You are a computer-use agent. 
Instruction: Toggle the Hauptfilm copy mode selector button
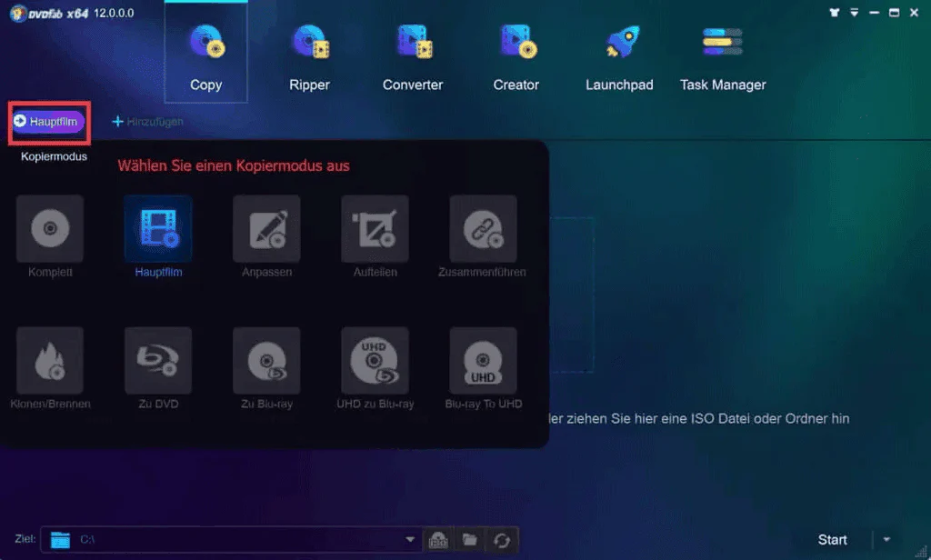click(49, 122)
